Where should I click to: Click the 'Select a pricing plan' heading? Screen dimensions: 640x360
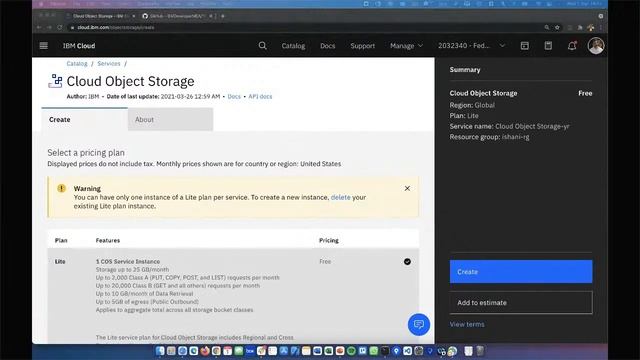pos(86,153)
